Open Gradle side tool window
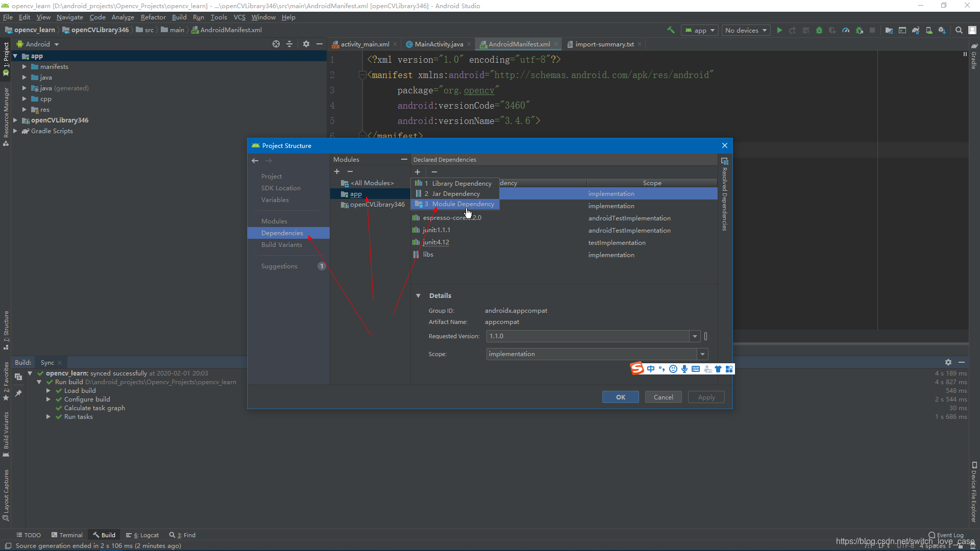Image resolution: width=980 pixels, height=551 pixels. tap(974, 56)
